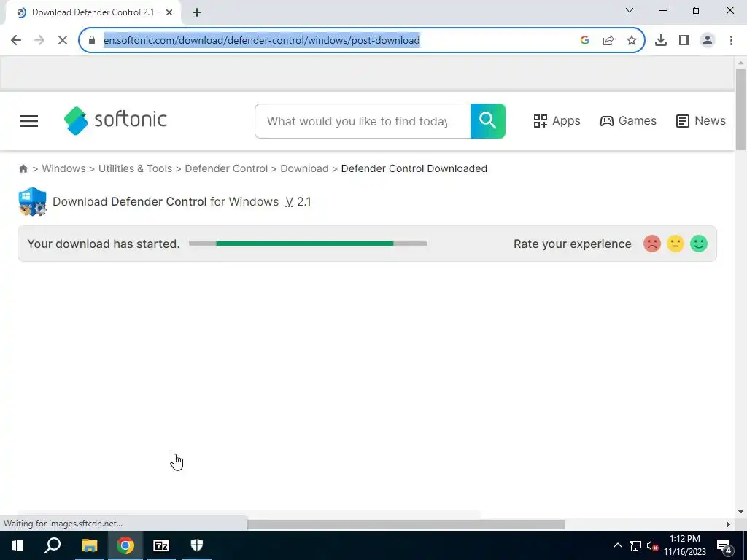Screen dimensions: 747x560
Task: Focus the Softonic search field
Action: tap(363, 121)
